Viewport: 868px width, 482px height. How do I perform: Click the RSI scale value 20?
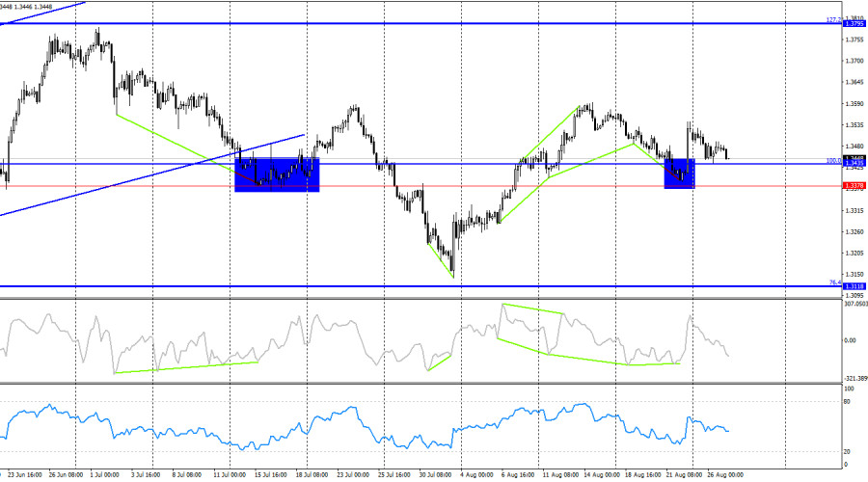click(x=847, y=452)
